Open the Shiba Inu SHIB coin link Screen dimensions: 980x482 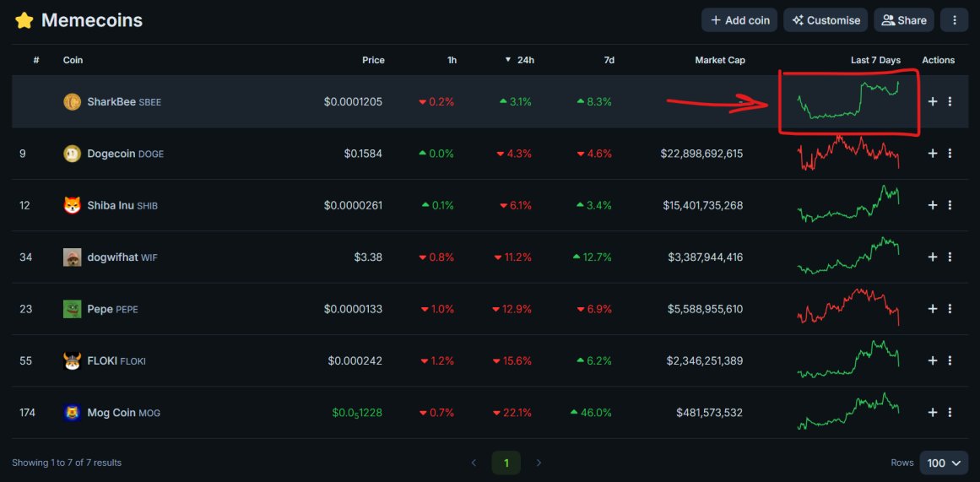(122, 205)
